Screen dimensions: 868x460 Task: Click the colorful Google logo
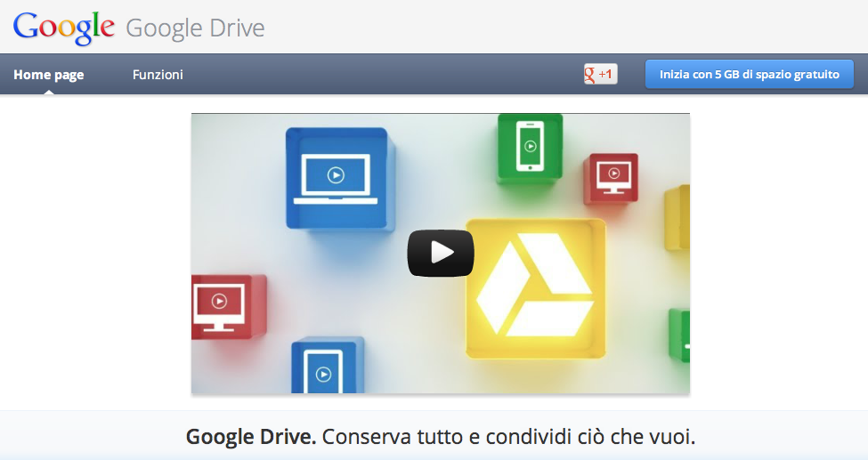pyautogui.click(x=64, y=28)
